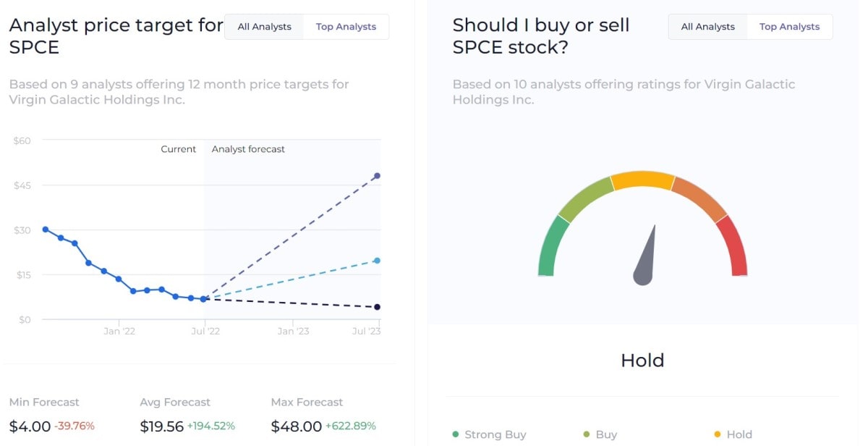Click the $60 y-axis label

click(22, 140)
